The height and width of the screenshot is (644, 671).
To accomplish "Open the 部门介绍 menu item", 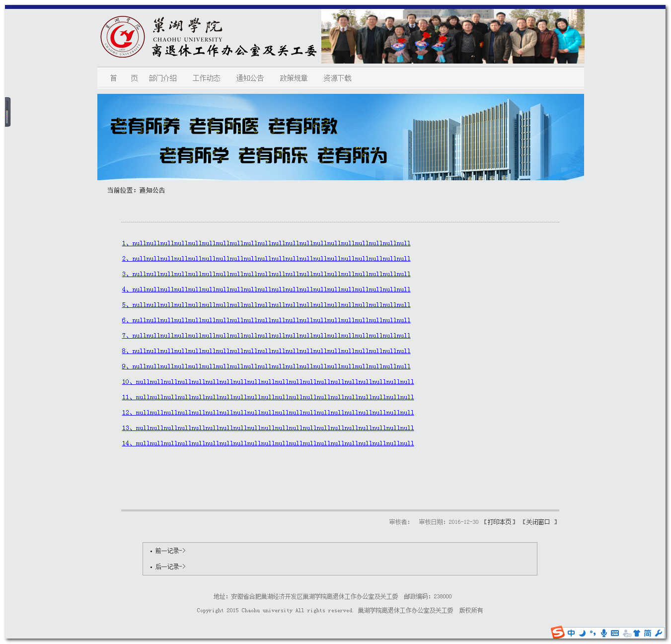I will tap(163, 78).
